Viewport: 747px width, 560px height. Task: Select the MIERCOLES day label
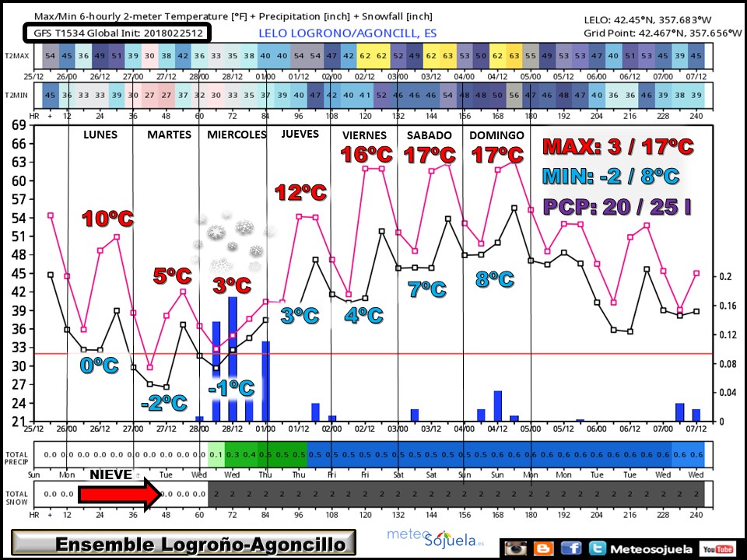[237, 135]
